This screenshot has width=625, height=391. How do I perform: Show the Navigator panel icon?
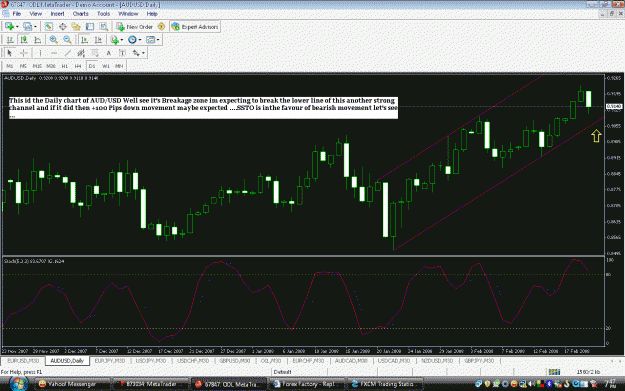tap(76, 27)
